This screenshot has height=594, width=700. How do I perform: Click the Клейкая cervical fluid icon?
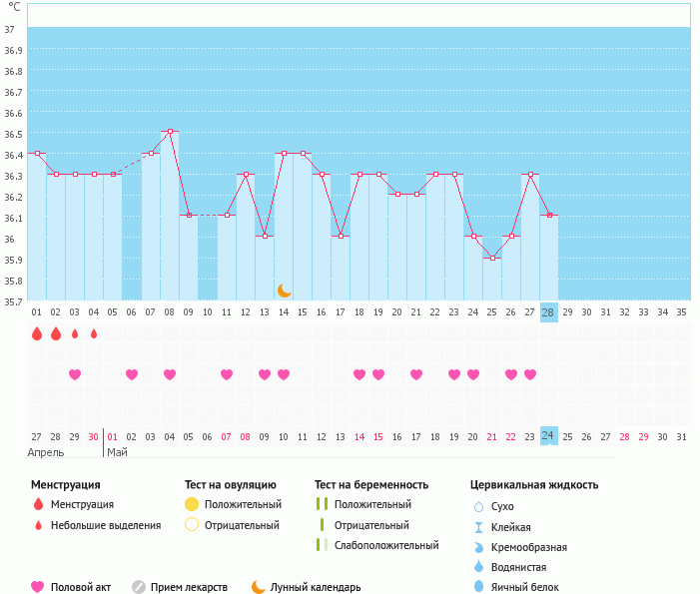[x=478, y=527]
